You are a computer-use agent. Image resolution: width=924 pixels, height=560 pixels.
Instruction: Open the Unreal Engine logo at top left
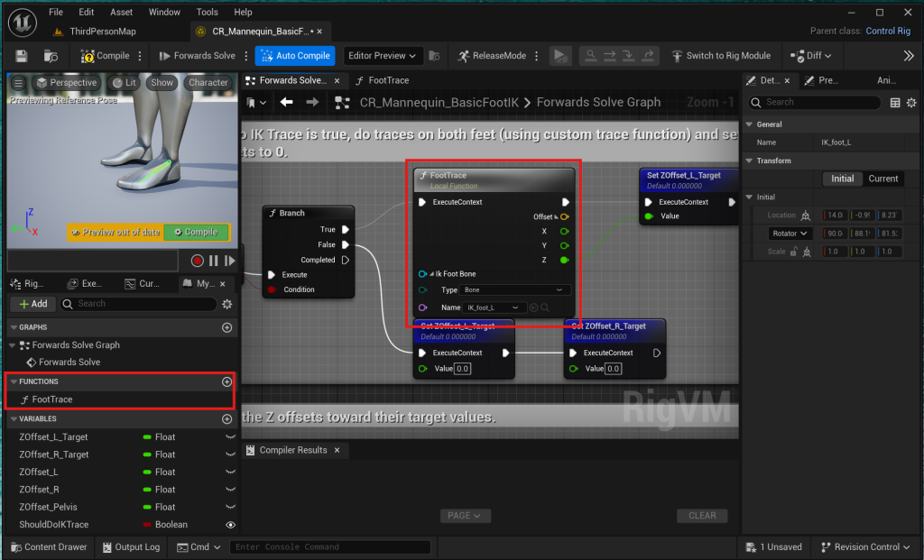click(x=23, y=23)
